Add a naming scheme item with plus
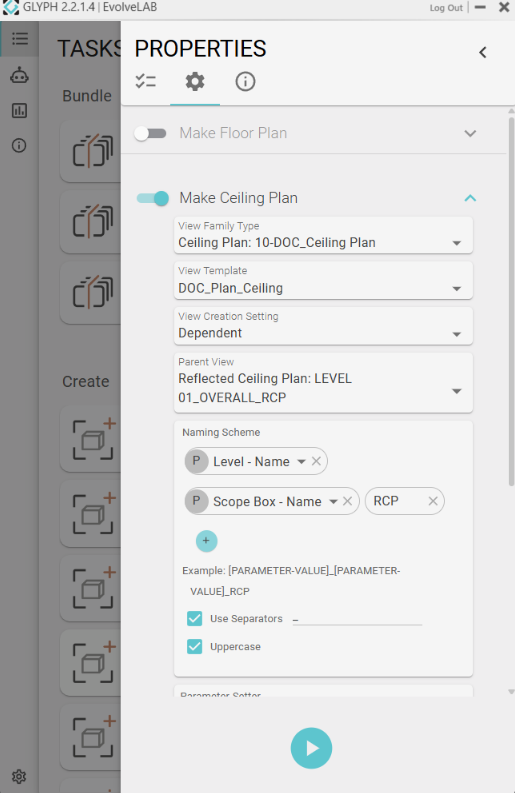The height and width of the screenshot is (793, 515). (206, 541)
